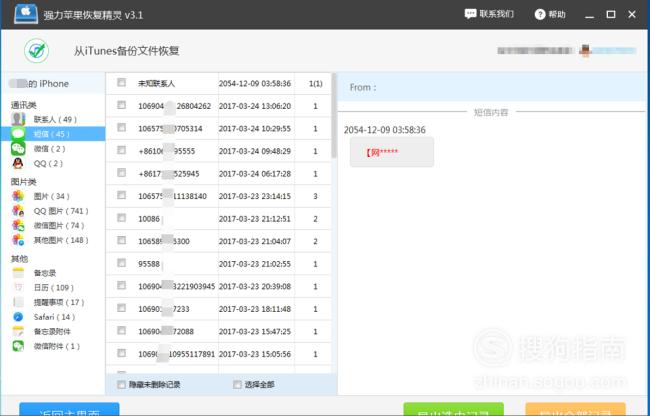Click the 图片 (34) photos icon

click(x=18, y=196)
